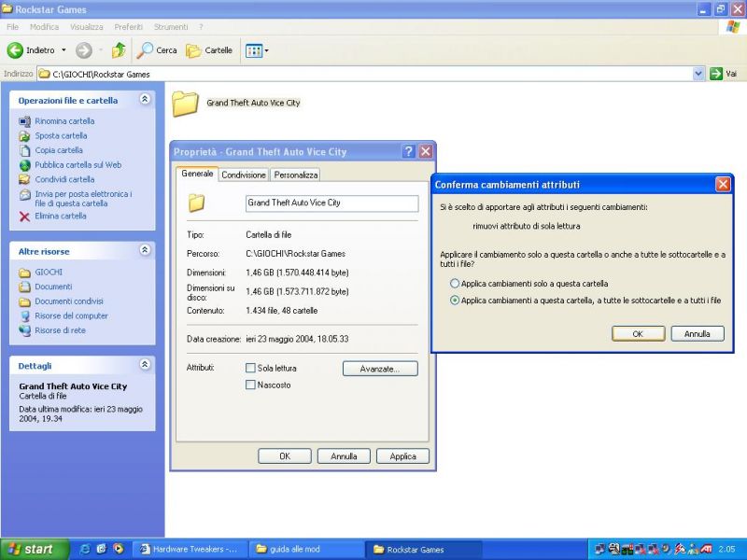Click the Sposta cartella icon
This screenshot has width=747, height=560.
click(24, 136)
